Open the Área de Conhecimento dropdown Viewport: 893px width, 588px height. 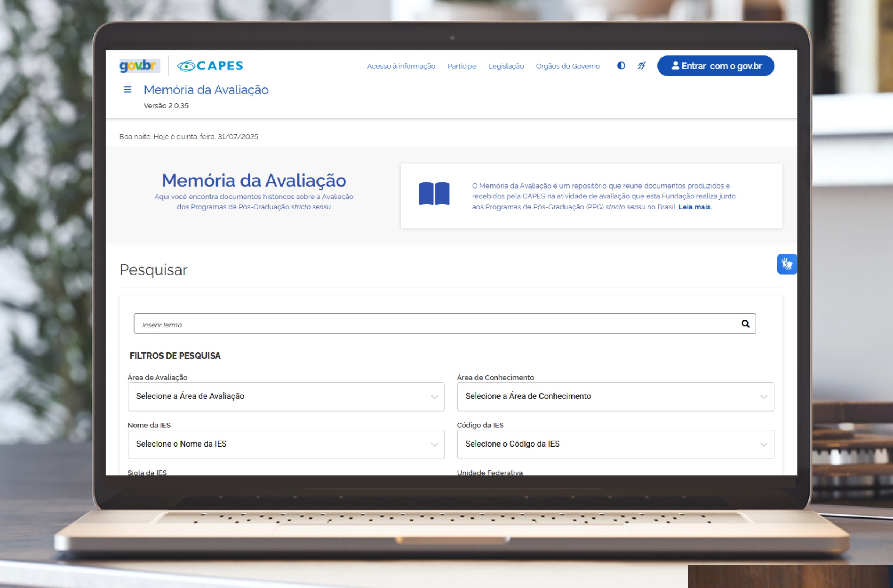(615, 397)
